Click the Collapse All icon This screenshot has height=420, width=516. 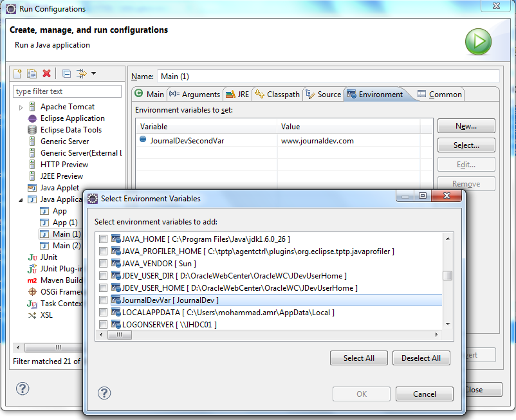click(x=66, y=74)
